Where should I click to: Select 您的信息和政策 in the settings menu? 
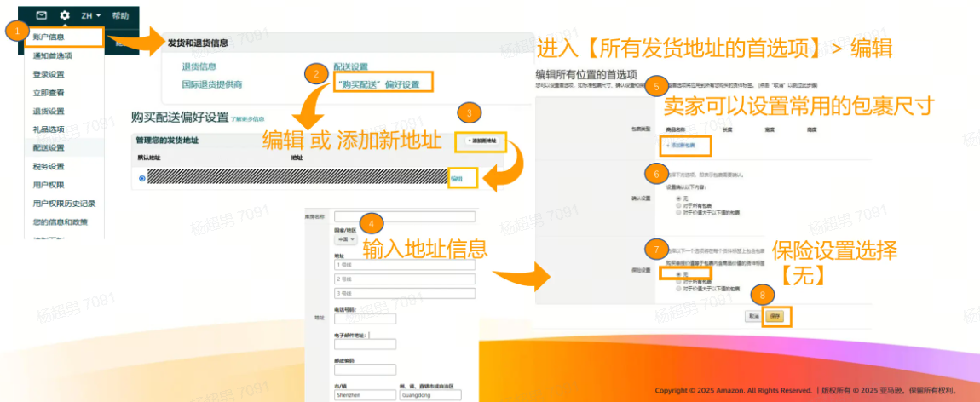pos(60,221)
